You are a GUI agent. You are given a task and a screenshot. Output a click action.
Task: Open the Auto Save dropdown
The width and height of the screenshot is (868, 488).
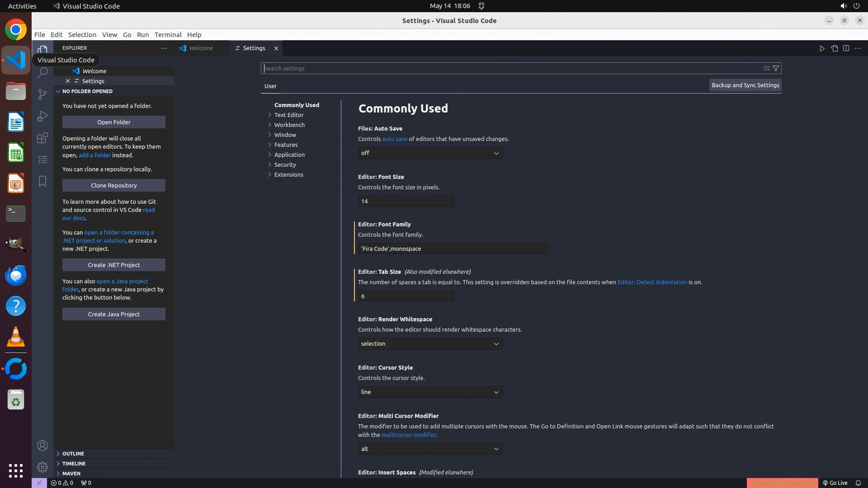click(x=430, y=153)
